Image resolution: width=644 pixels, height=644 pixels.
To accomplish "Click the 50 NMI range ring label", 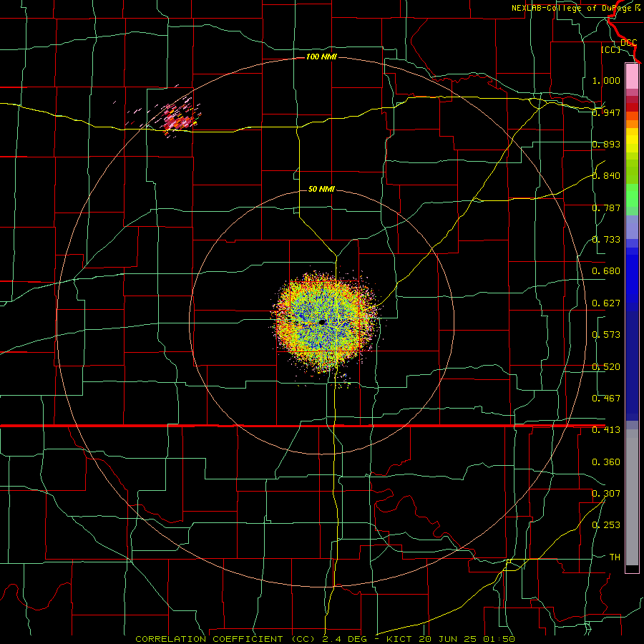I will tap(321, 189).
